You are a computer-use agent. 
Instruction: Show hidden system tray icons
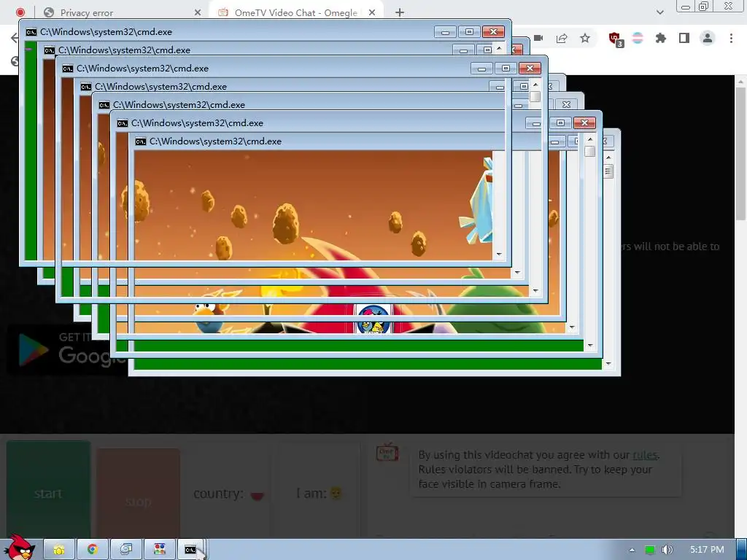(632, 550)
